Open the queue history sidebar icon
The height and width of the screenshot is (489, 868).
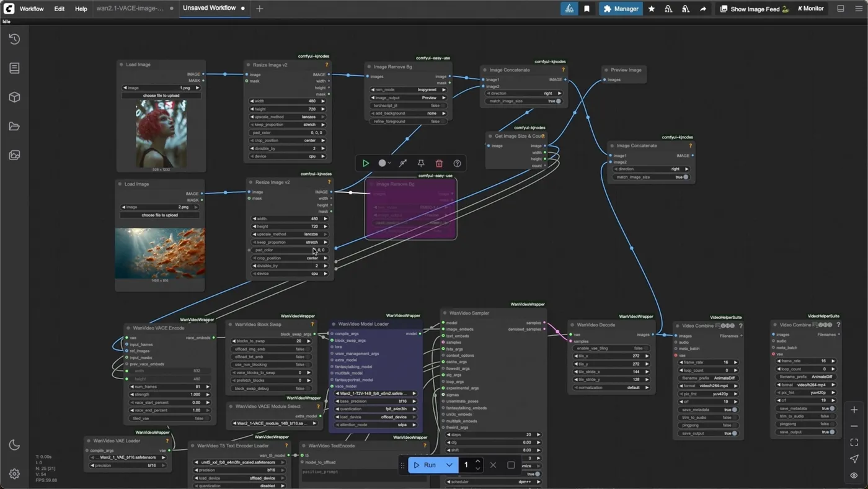pos(14,39)
